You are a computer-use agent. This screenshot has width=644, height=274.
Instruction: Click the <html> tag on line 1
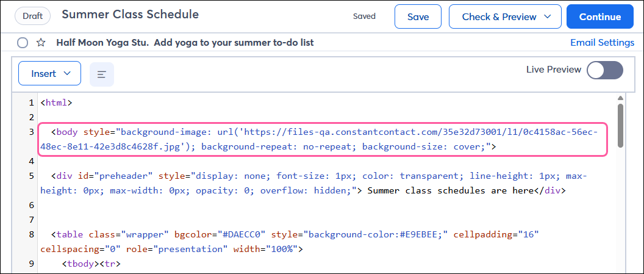click(x=56, y=103)
